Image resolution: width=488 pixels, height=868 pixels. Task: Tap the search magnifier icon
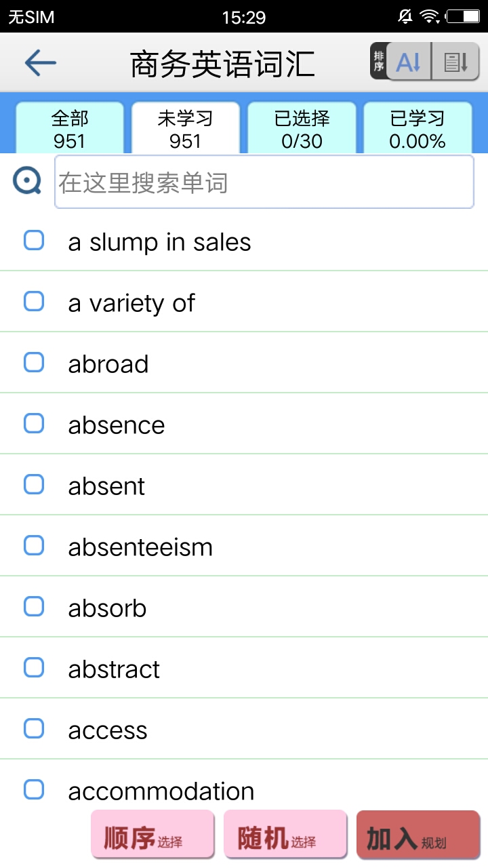(x=27, y=181)
